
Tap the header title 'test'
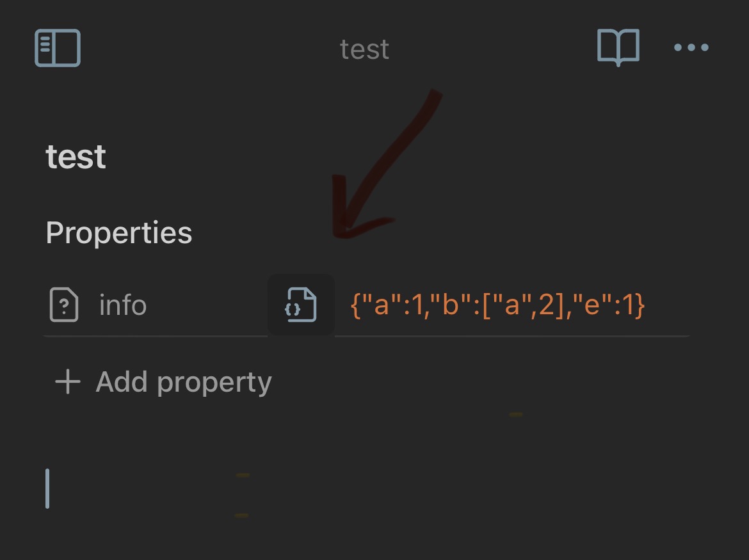click(364, 49)
